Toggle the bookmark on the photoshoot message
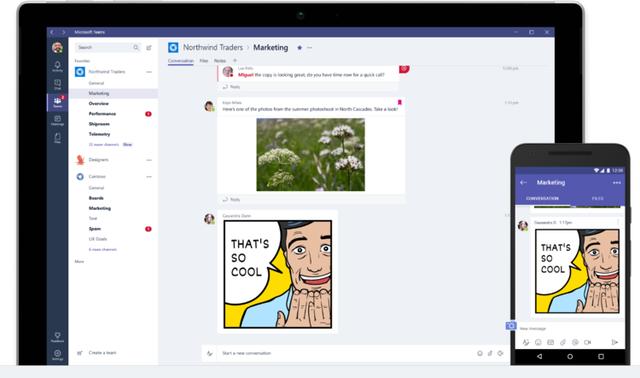Screen dimensions: 640x378 click(x=400, y=102)
